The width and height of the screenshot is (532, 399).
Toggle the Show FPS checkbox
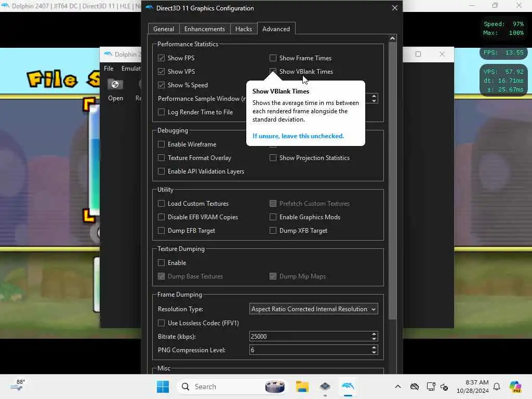point(161,58)
